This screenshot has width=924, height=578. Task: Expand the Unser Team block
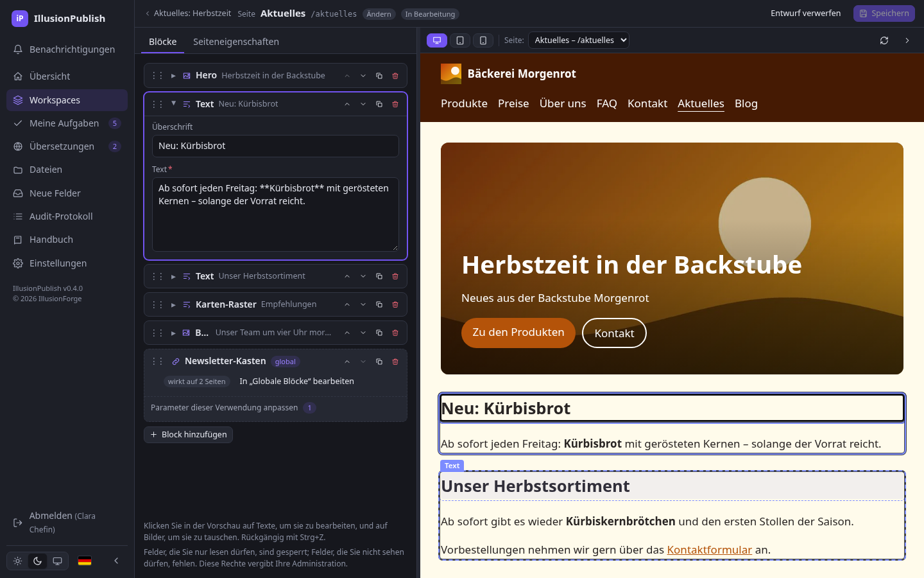tap(173, 333)
